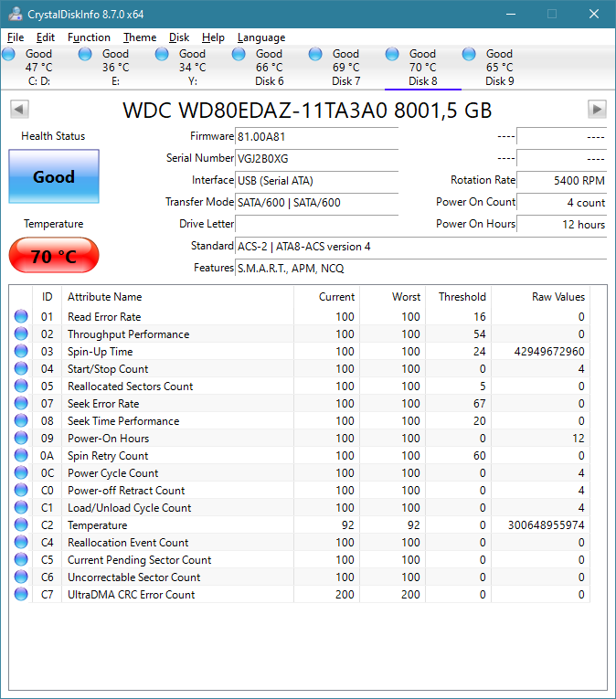
Task: Open the Theme menu
Action: pyautogui.click(x=140, y=37)
